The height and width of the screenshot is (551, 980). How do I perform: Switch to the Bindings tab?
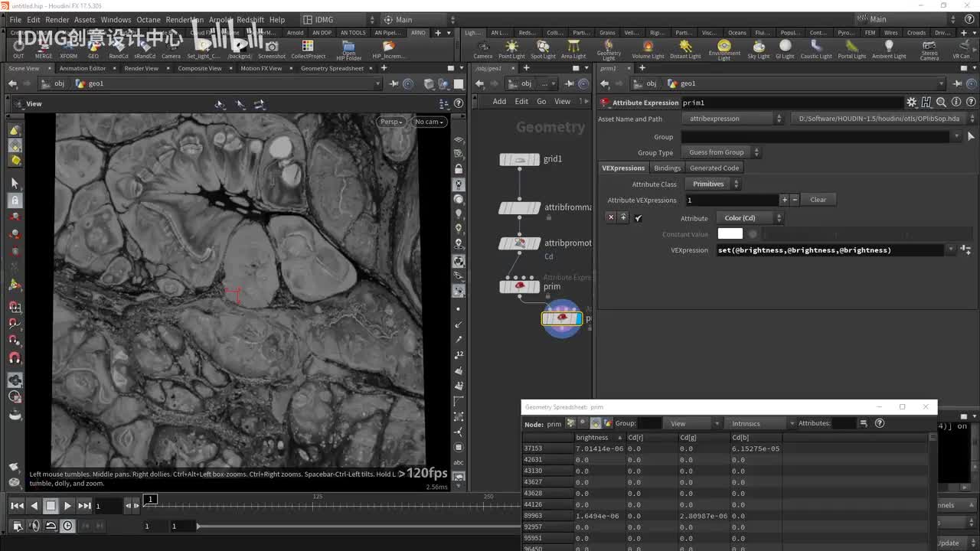(x=667, y=168)
